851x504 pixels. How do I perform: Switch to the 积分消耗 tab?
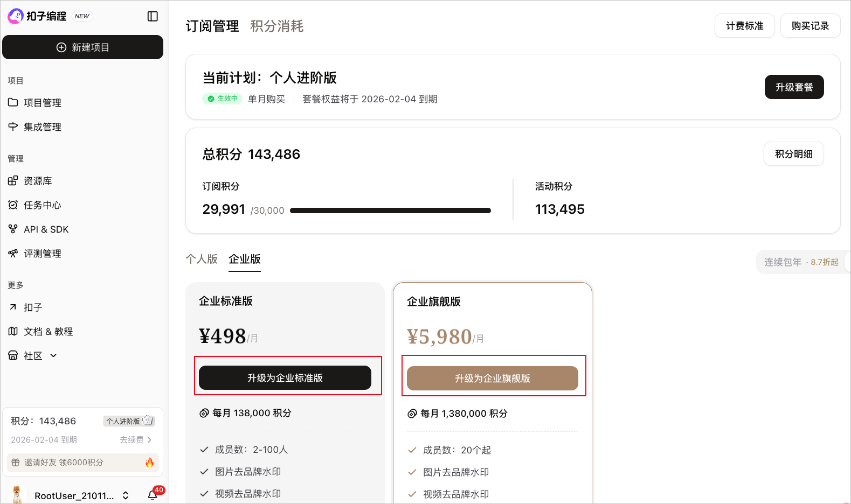click(276, 26)
